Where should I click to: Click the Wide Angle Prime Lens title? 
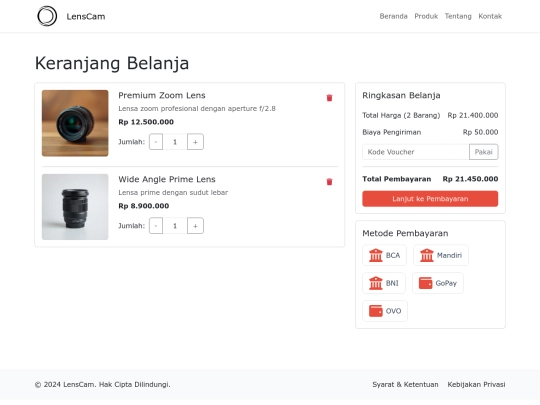(167, 179)
